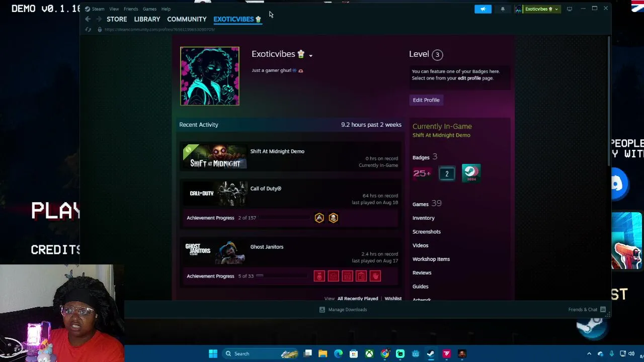Open the Videos link
This screenshot has width=644, height=362.
pos(421,245)
